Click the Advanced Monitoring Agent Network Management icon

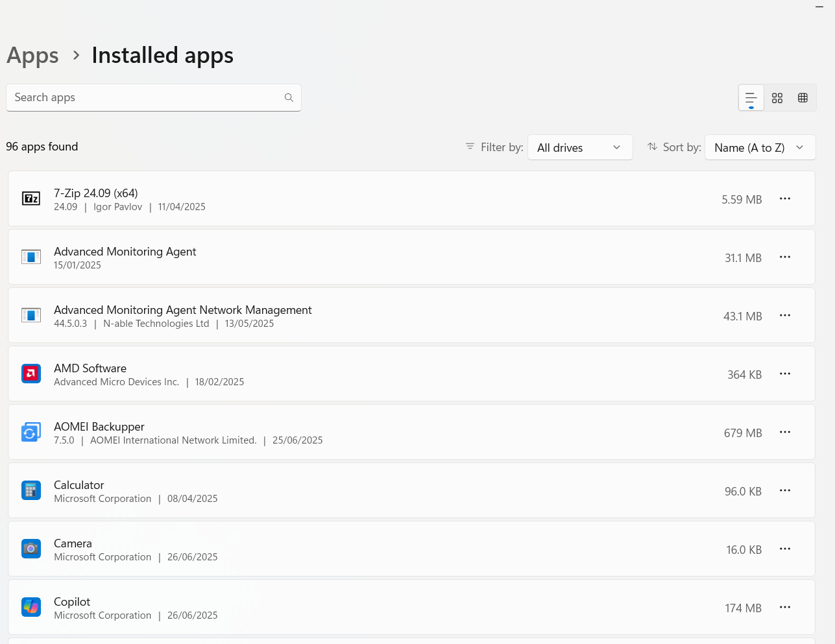[x=31, y=315]
